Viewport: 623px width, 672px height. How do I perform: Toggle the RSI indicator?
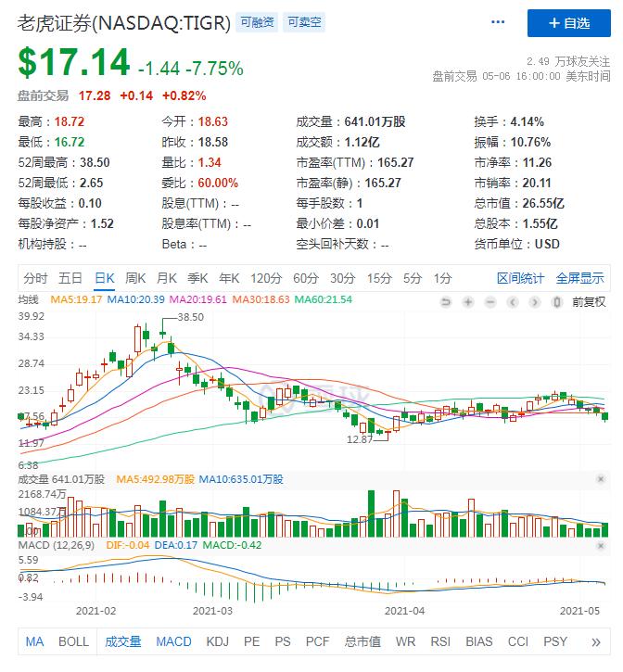[x=440, y=641]
